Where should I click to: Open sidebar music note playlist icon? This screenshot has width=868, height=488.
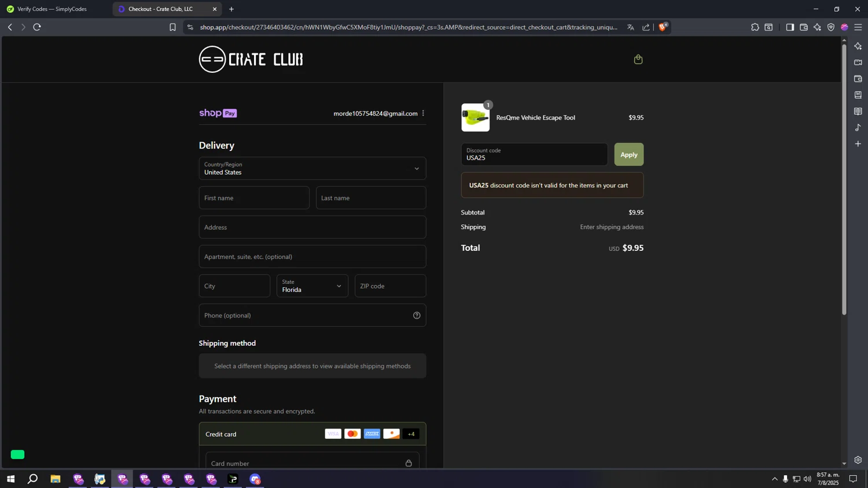coord(858,127)
